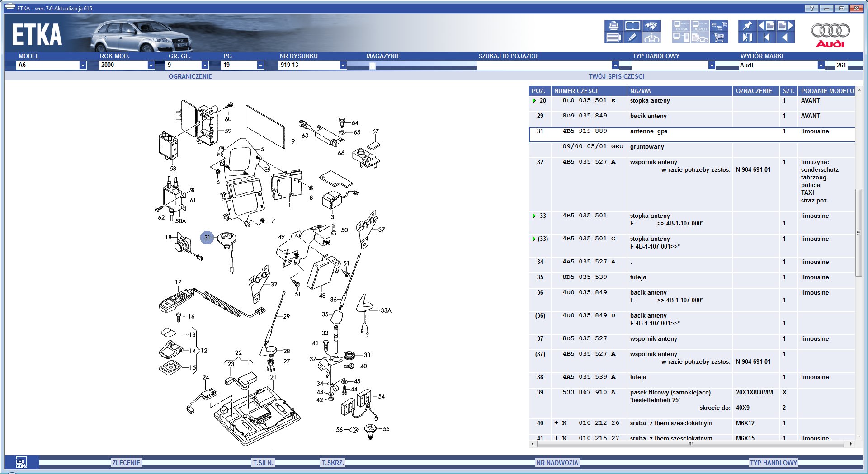868x474 pixels.
Task: Click the PODANIE MODELU column header
Action: 827,91
